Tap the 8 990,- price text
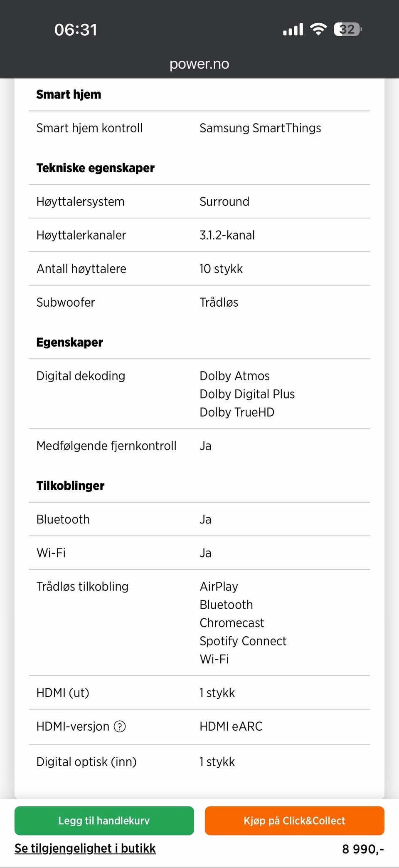The width and height of the screenshot is (399, 868). click(363, 849)
